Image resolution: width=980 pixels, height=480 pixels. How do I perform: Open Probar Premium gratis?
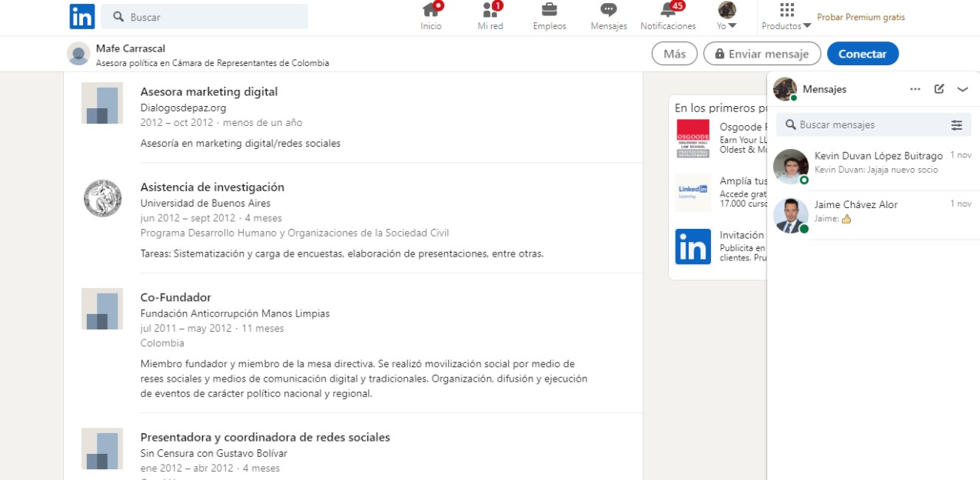[x=860, y=16]
